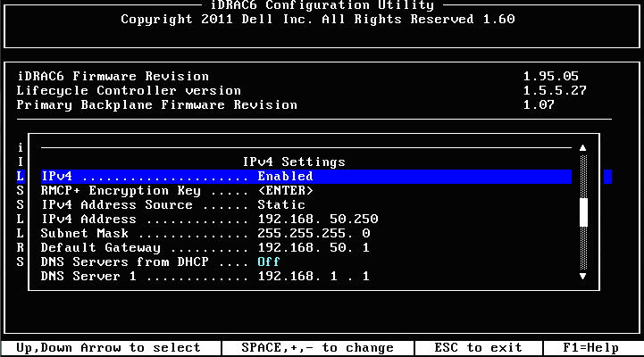Click the scrollbar down arrow
This screenshot has width=644, height=357.
(x=582, y=276)
